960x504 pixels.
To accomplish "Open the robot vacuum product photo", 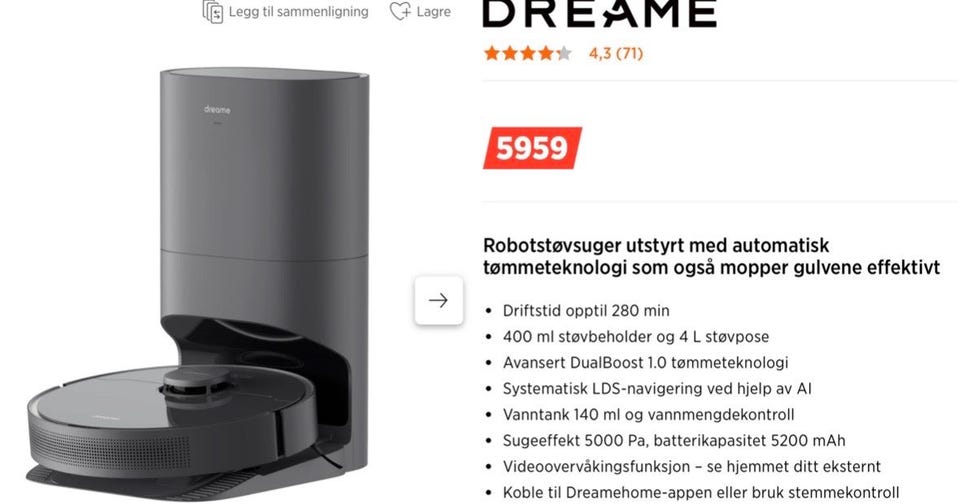I will point(198,284).
